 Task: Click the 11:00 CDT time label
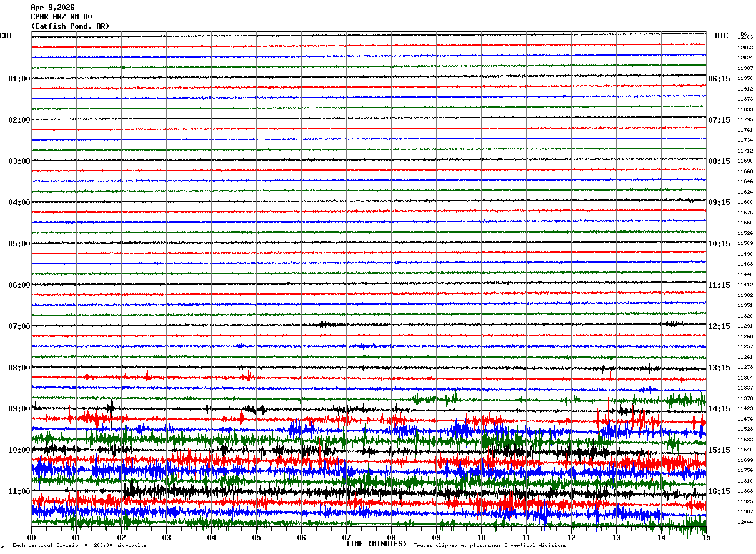pyautogui.click(x=19, y=491)
